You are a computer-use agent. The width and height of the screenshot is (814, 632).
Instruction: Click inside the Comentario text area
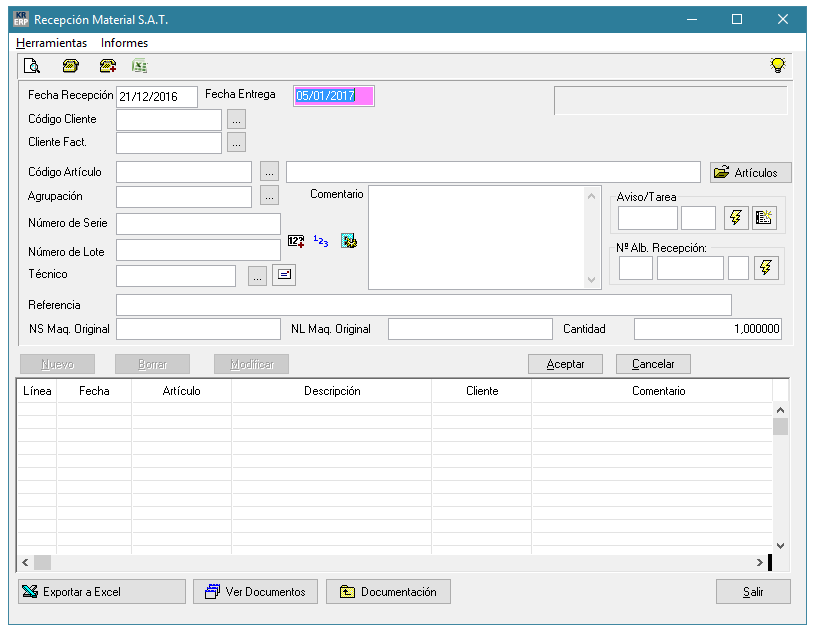[x=477, y=237]
